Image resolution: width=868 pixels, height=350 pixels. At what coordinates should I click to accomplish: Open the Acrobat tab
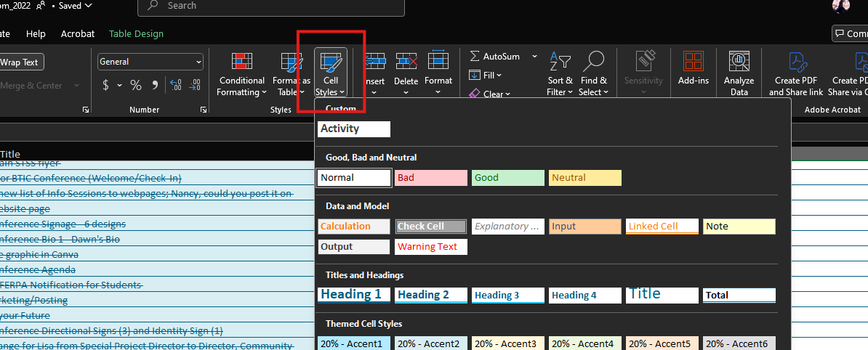(78, 33)
